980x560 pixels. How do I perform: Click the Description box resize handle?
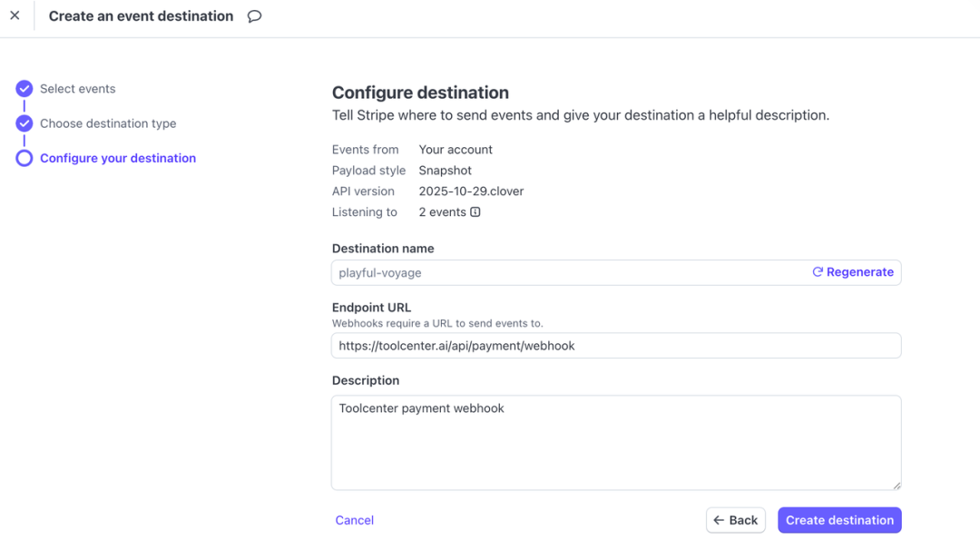(897, 486)
